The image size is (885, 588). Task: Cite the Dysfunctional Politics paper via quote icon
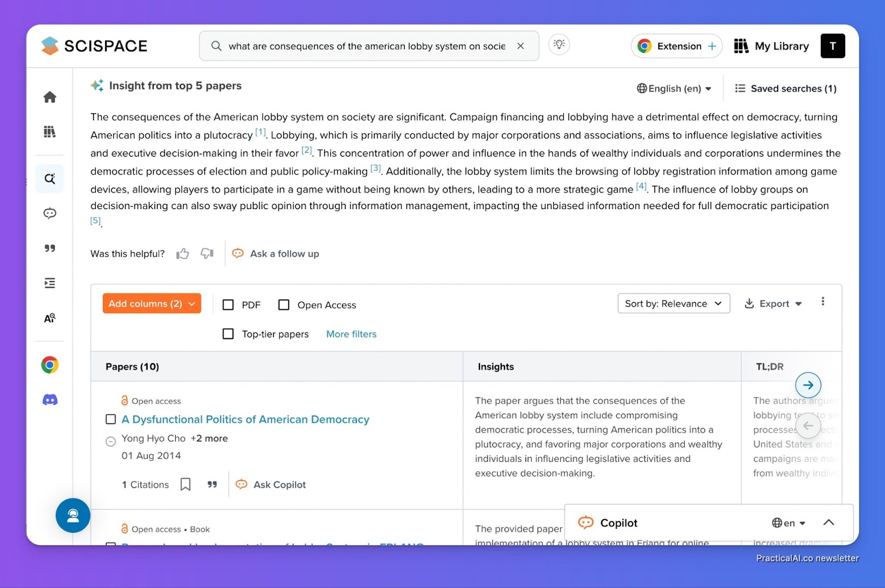pyautogui.click(x=212, y=485)
